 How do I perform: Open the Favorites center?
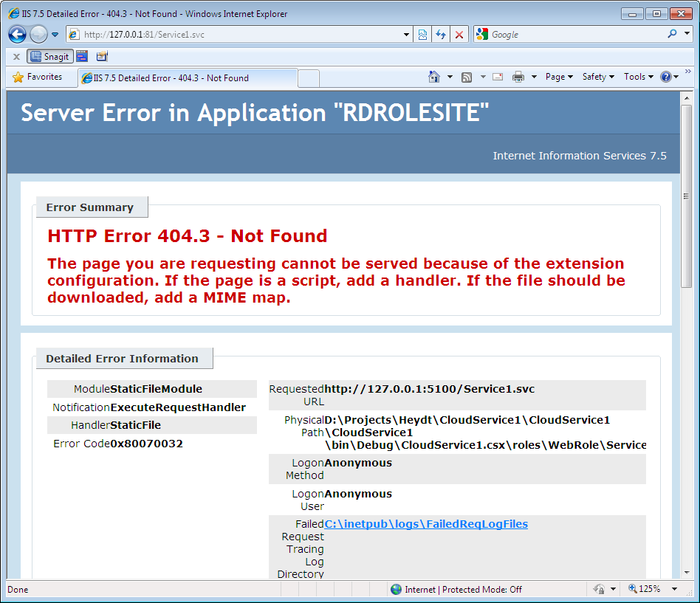coord(38,77)
